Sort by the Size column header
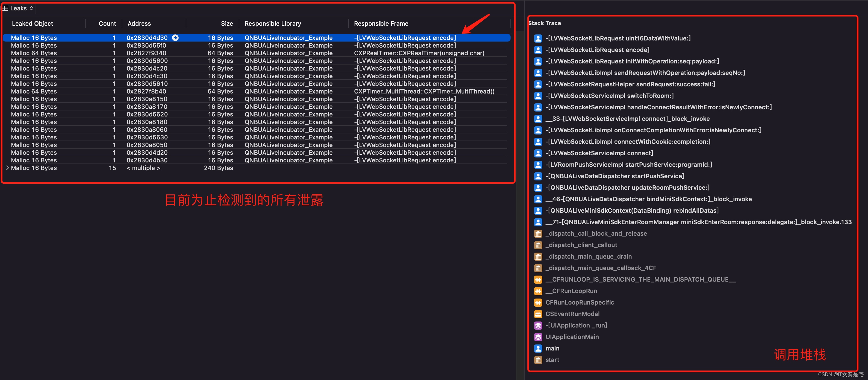 pyautogui.click(x=227, y=24)
